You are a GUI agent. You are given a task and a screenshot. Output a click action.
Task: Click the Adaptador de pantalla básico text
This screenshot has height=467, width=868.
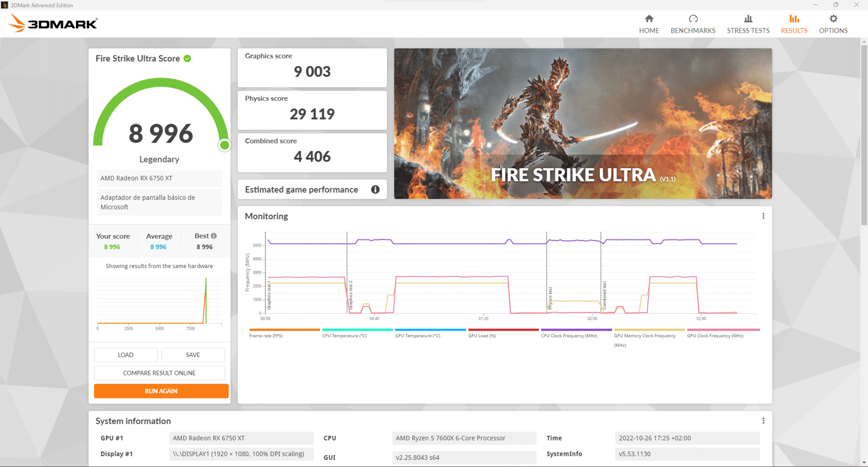pos(159,202)
